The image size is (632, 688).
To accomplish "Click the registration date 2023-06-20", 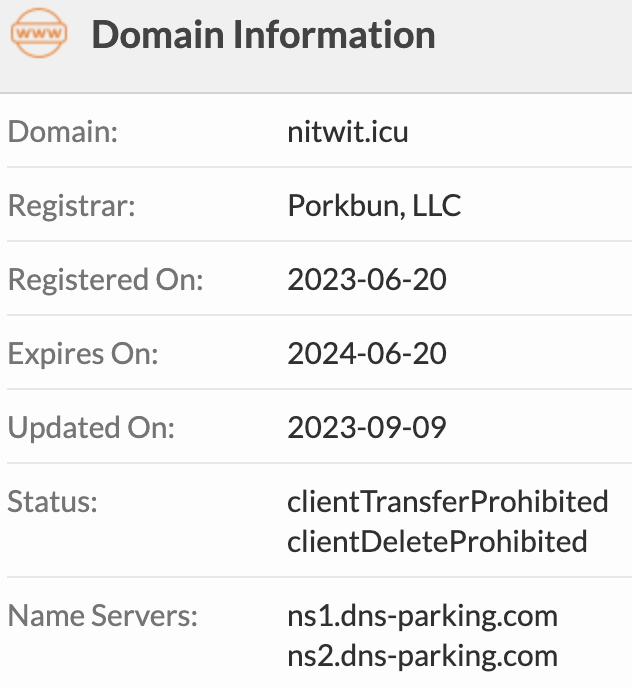I will click(367, 280).
